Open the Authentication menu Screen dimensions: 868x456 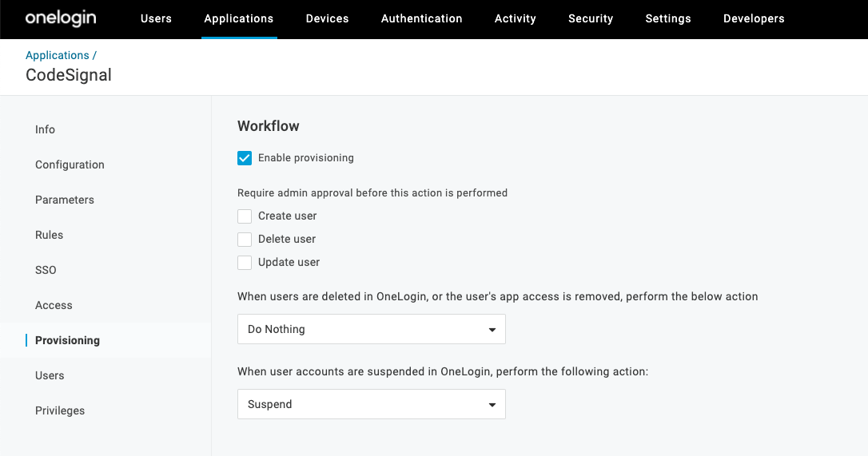422,18
